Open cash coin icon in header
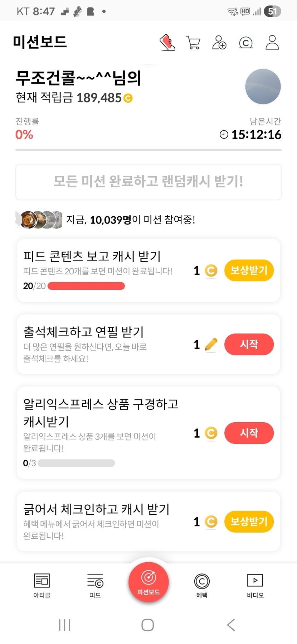The image size is (297, 644). click(x=246, y=43)
